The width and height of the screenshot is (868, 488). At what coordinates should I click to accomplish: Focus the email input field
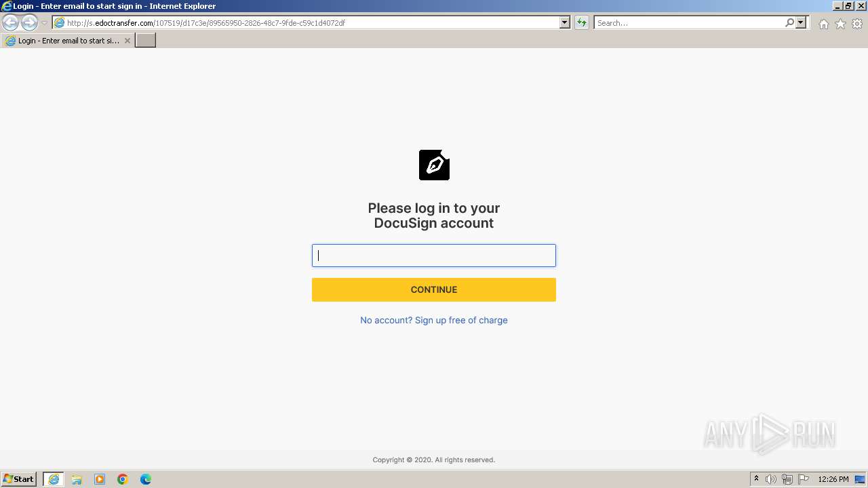[x=434, y=256]
